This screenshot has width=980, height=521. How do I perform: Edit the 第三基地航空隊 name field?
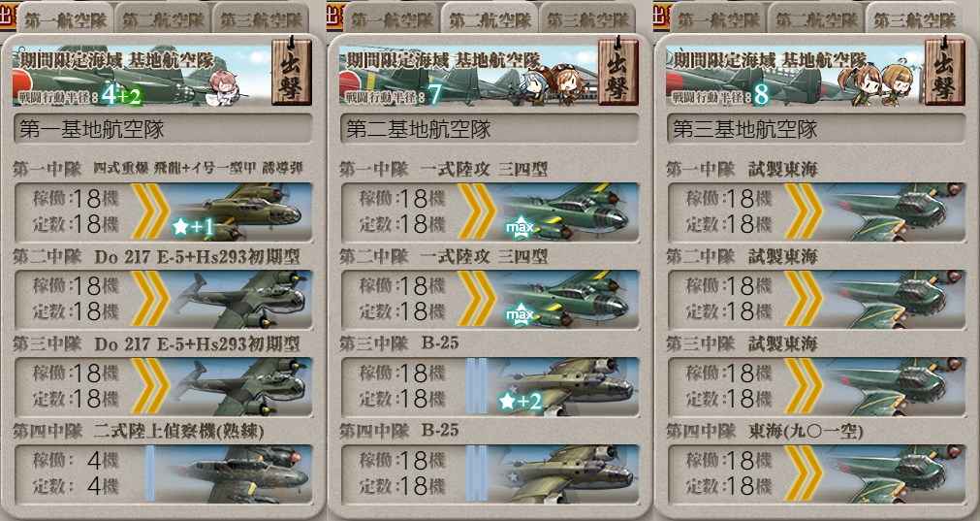pos(816,129)
